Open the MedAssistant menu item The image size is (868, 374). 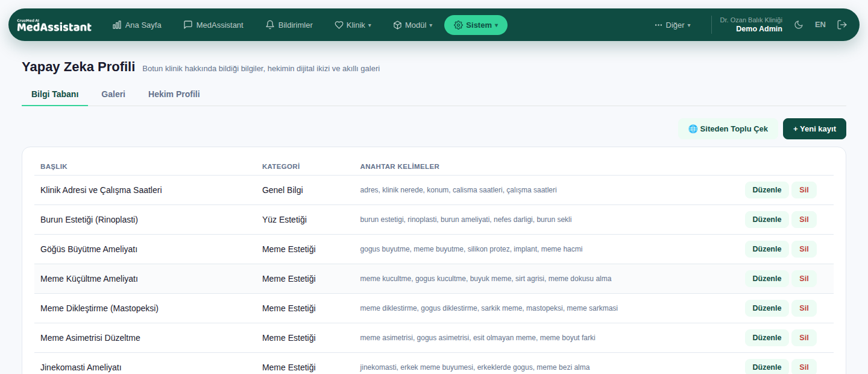click(x=213, y=25)
